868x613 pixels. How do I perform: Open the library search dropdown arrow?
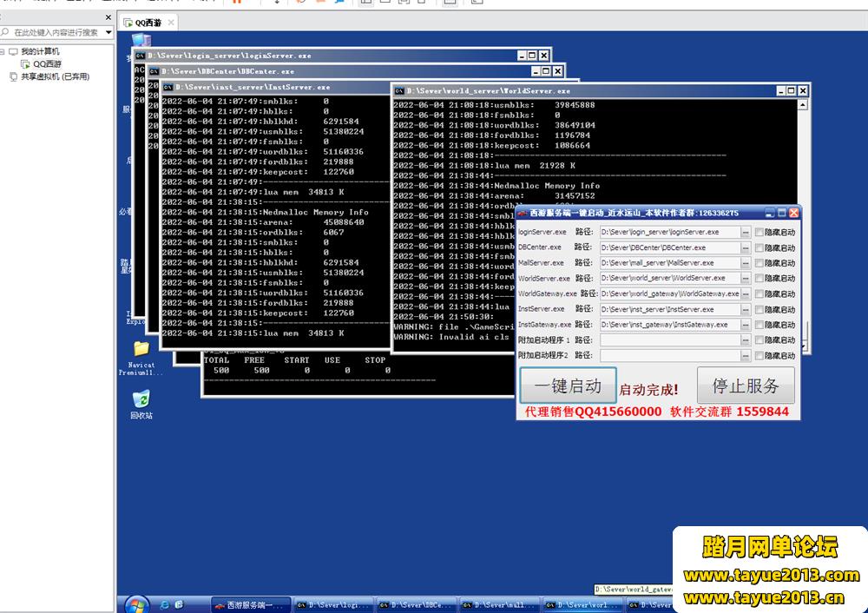point(108,32)
